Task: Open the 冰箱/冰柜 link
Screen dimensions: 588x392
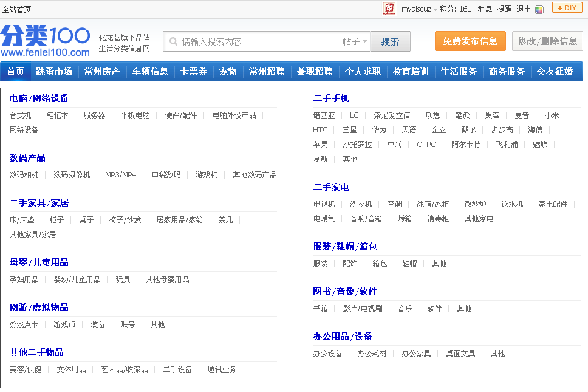Action: [x=432, y=204]
